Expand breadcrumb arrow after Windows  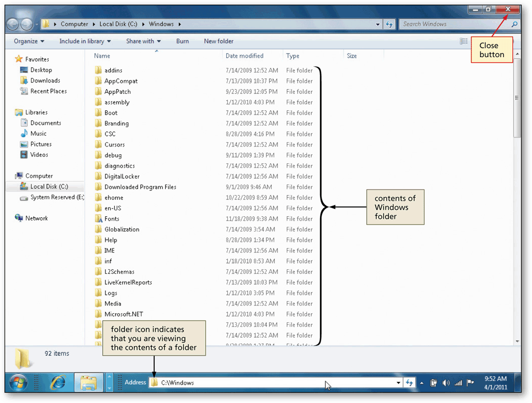(x=179, y=24)
